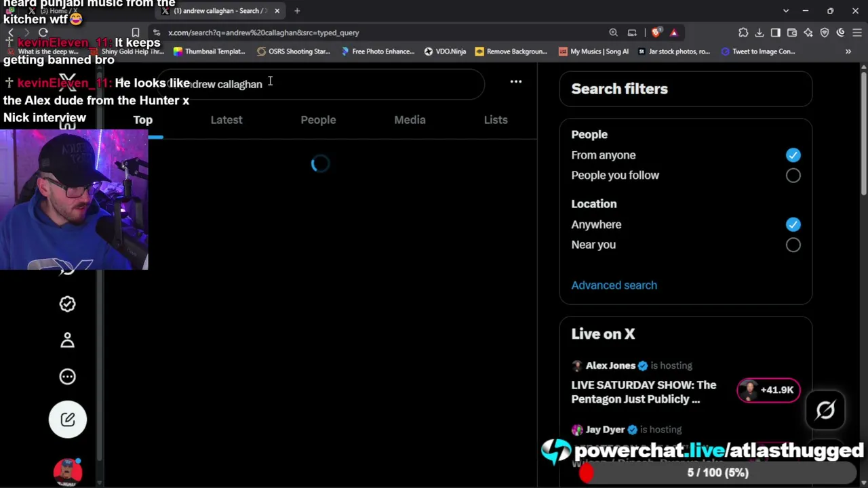The width and height of the screenshot is (868, 488).
Task: Click the Brave VPN shield icon
Action: [825, 33]
